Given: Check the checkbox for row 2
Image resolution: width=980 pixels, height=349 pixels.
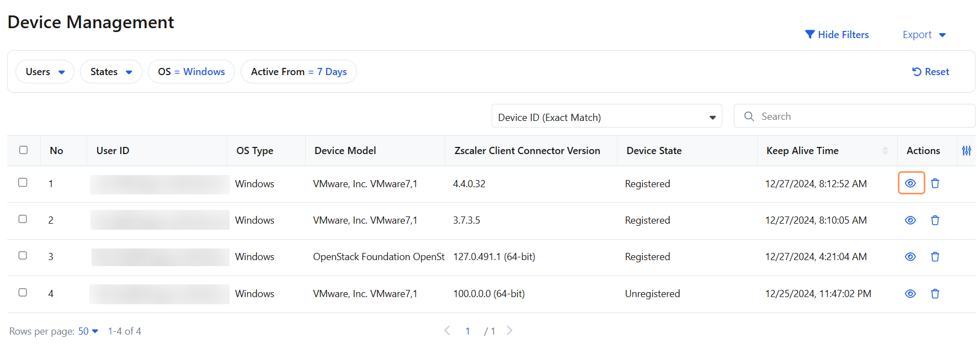Looking at the screenshot, I should pos(23,219).
